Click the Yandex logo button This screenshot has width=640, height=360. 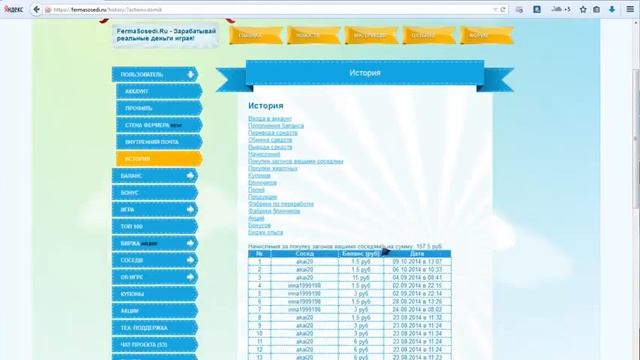tap(13, 9)
